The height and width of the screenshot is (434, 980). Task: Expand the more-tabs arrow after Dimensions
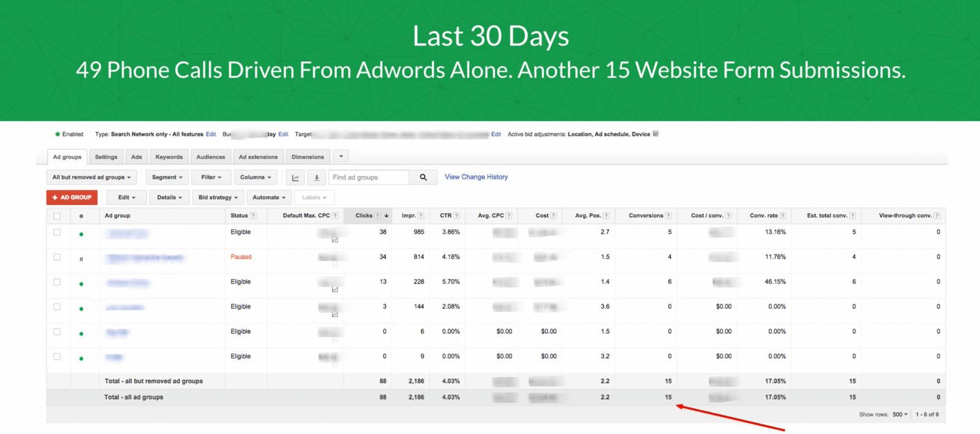tap(341, 157)
